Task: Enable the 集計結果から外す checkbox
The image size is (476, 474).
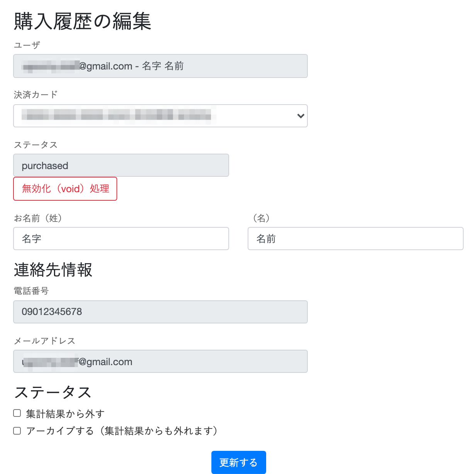Action: pos(17,413)
